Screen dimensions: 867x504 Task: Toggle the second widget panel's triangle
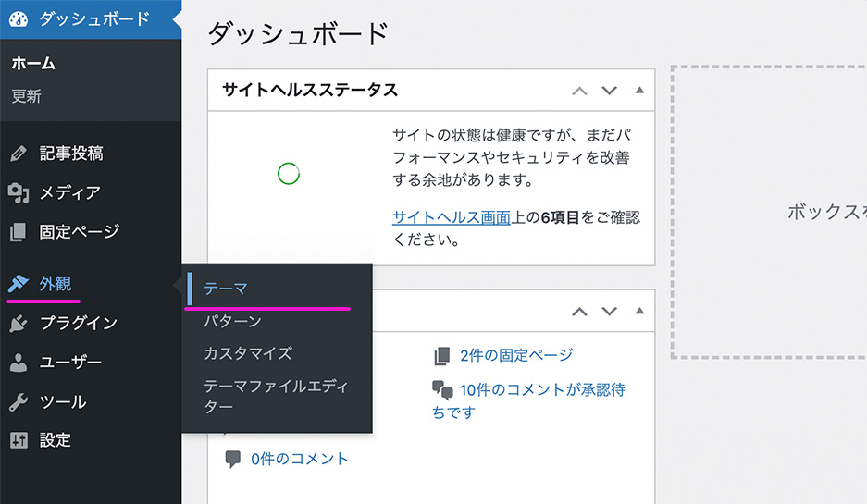pos(638,312)
